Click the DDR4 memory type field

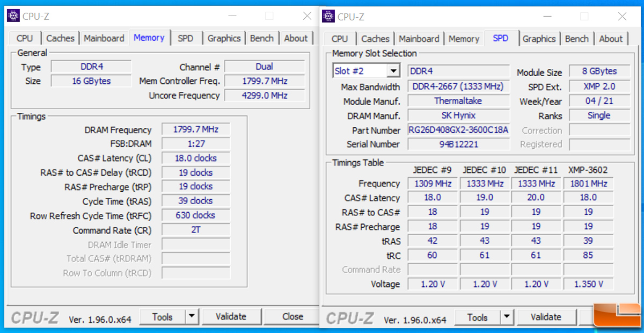91,67
